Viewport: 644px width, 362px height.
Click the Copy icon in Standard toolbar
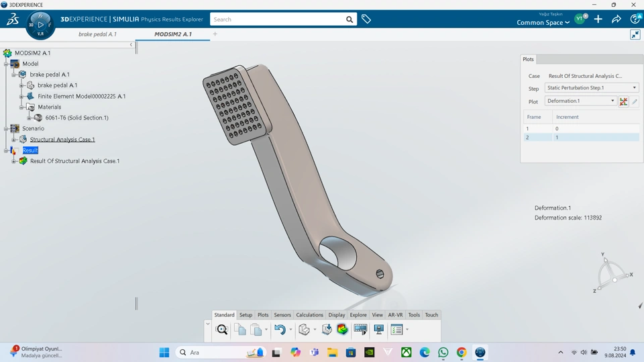[240, 330]
